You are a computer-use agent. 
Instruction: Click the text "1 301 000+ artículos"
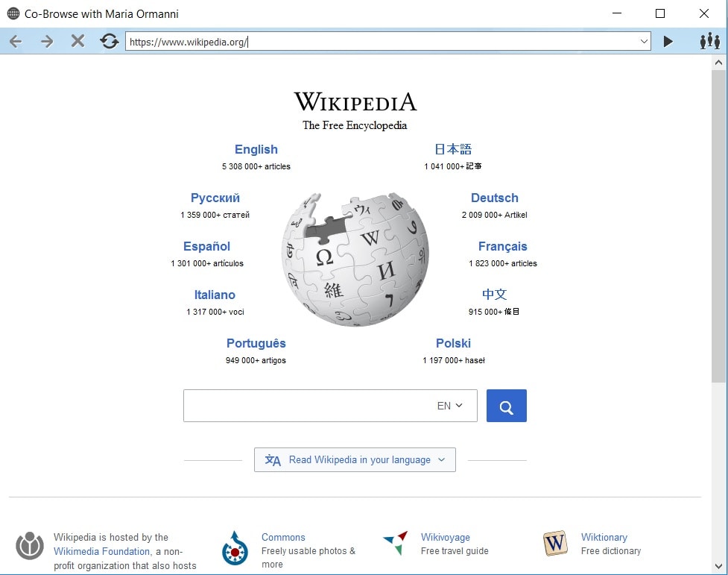click(207, 263)
